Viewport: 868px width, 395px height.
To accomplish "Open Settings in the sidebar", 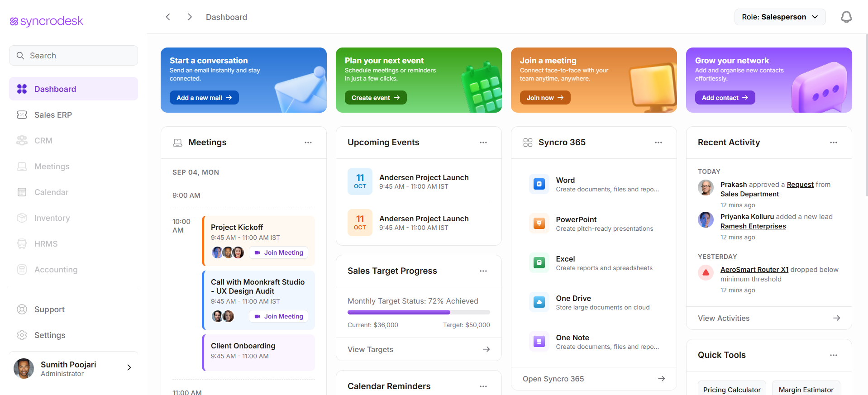I will click(73, 335).
